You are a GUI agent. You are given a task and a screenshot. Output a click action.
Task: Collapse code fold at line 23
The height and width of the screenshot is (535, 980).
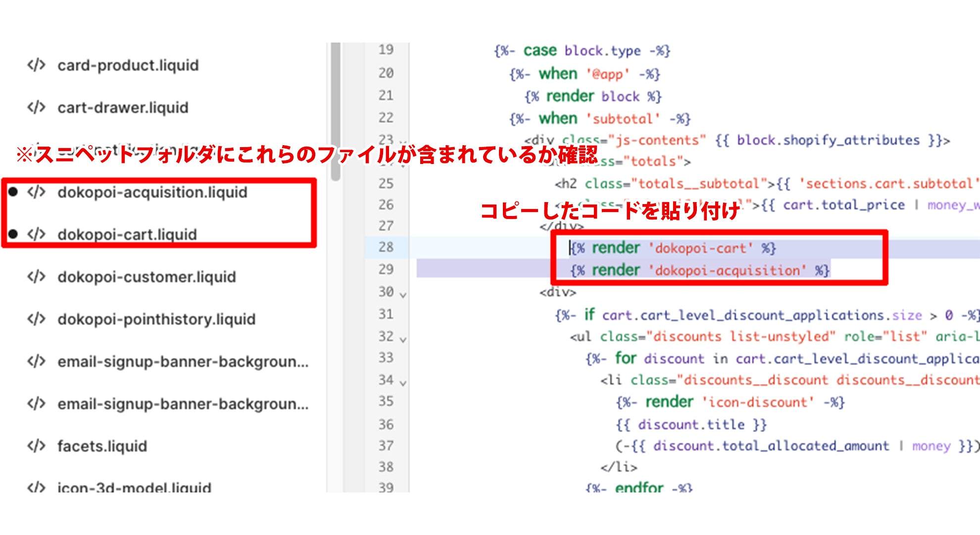pyautogui.click(x=403, y=143)
